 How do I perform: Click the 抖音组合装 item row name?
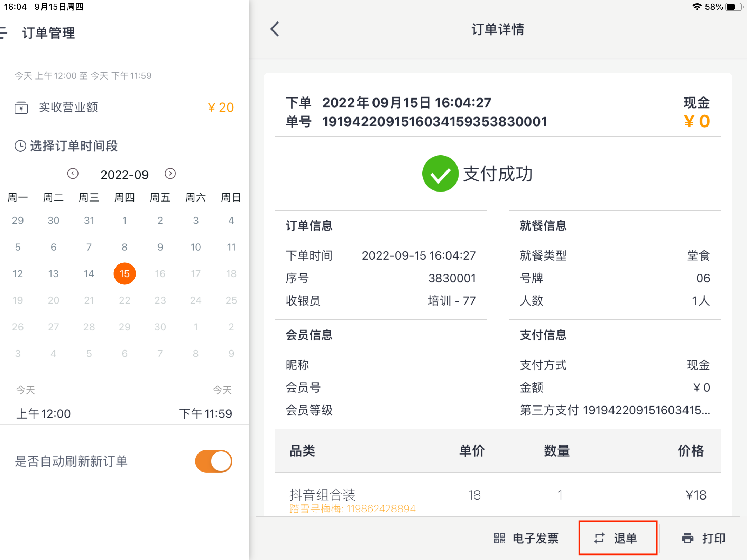(322, 495)
